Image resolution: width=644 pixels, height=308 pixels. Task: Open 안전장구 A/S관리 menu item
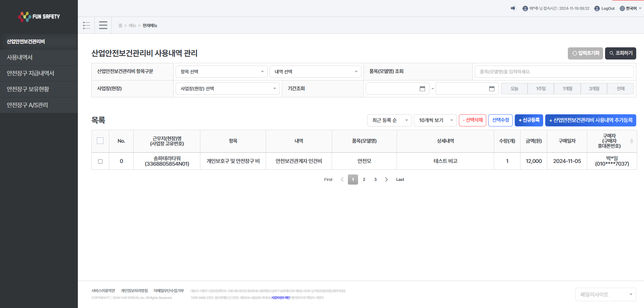click(39, 105)
